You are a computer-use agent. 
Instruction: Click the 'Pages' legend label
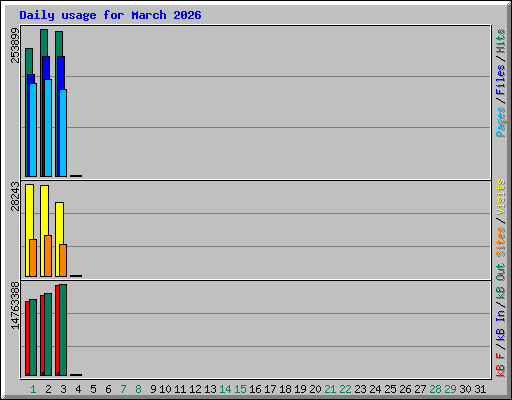500,122
